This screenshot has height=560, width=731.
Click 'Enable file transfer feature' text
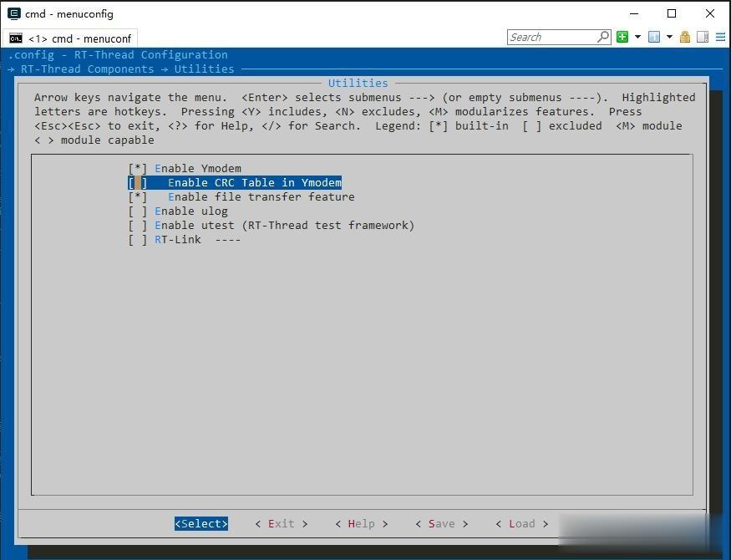(261, 196)
